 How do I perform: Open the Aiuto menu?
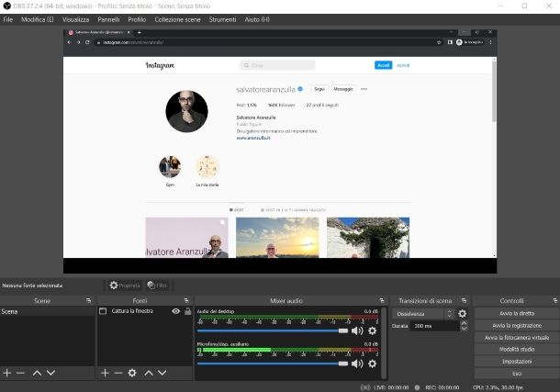257,19
